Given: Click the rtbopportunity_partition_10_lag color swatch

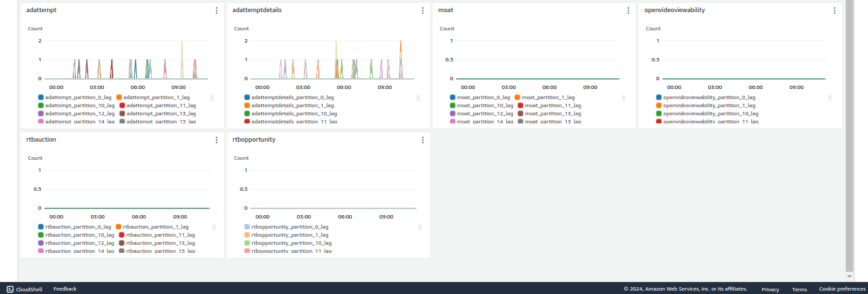Looking at the screenshot, I should (x=247, y=243).
